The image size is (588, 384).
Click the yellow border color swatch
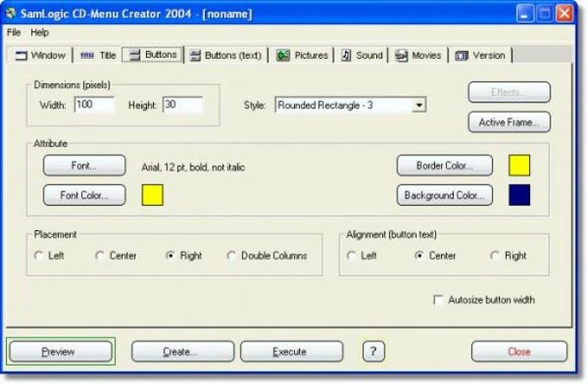[520, 165]
